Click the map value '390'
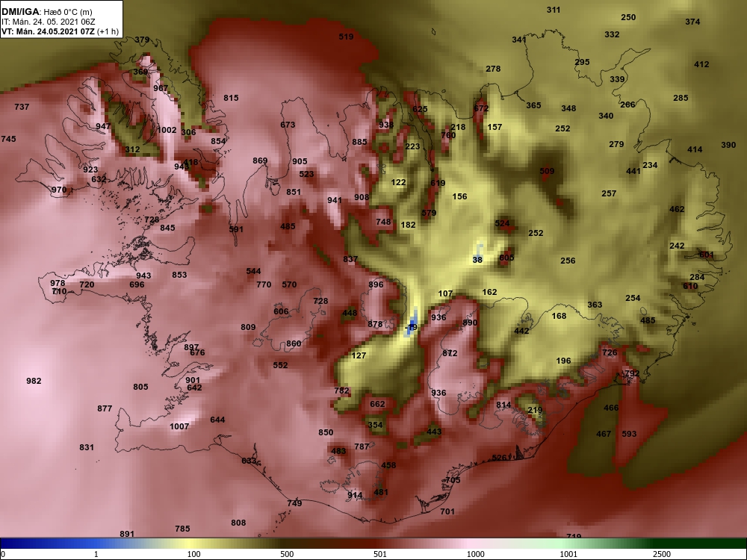The width and height of the screenshot is (747, 560). (728, 145)
